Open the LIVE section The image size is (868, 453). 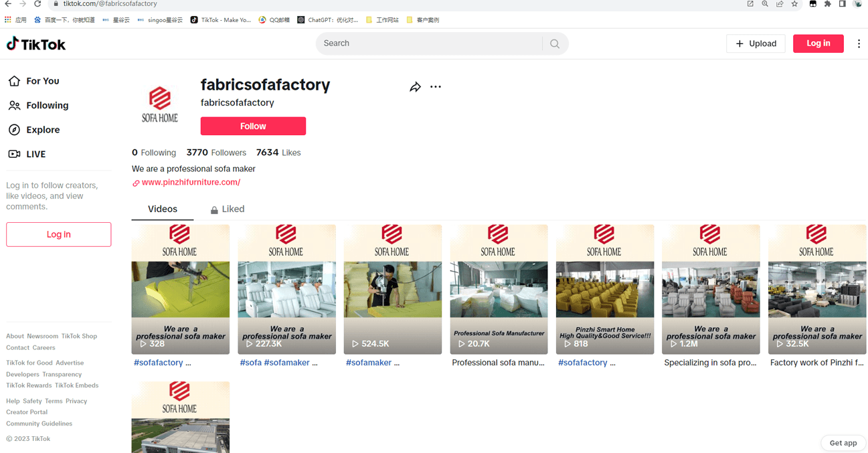[27, 154]
